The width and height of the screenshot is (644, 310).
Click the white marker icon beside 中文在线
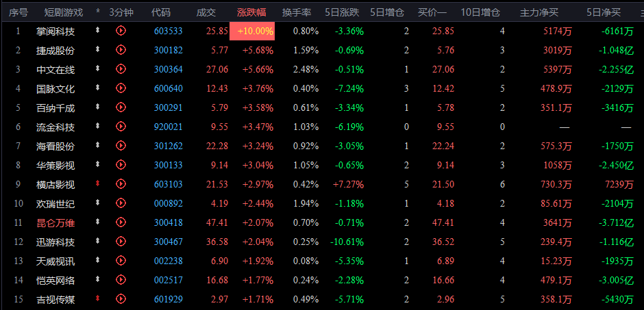97,68
